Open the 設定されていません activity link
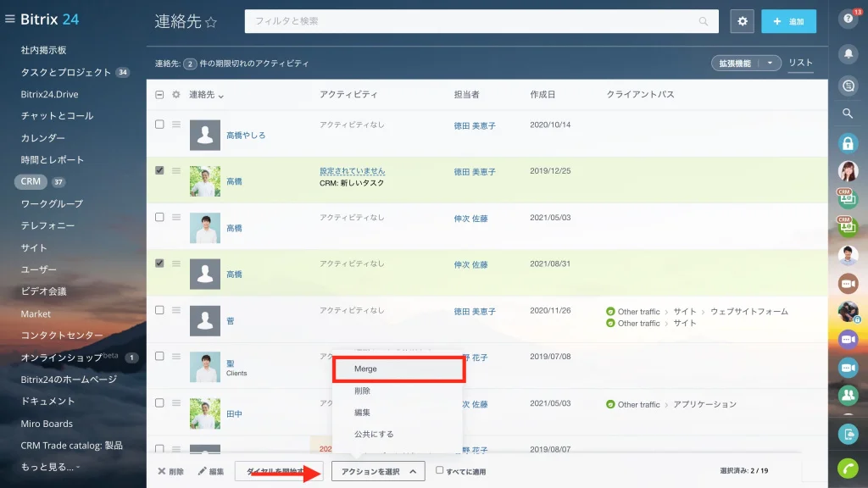868x488 pixels. [352, 171]
